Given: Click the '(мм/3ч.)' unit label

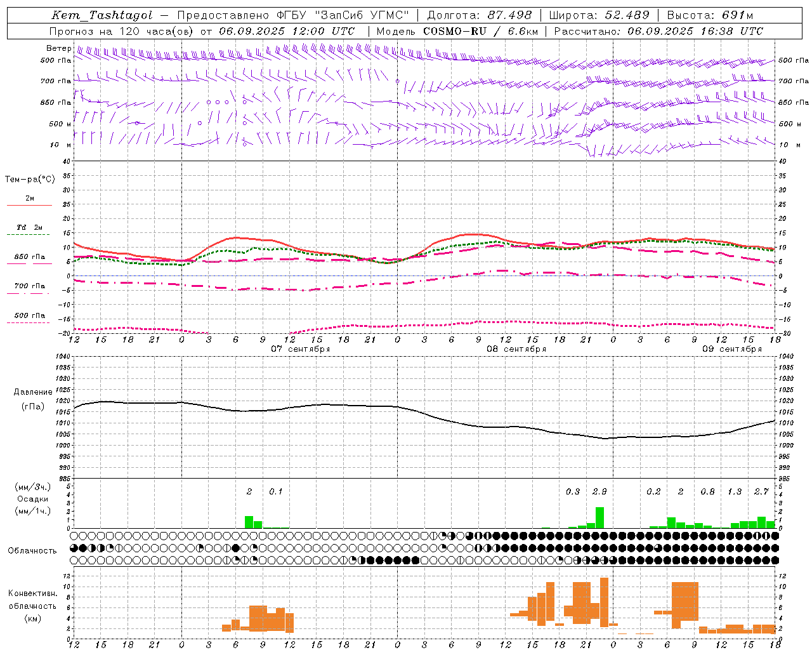Looking at the screenshot, I should tap(33, 487).
